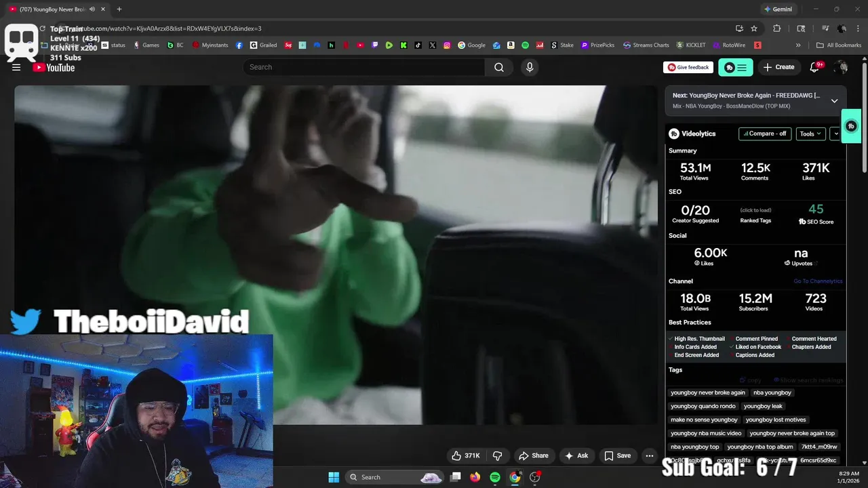The height and width of the screenshot is (488, 868).
Task: Open the Instagram bookmark icon
Action: [447, 45]
